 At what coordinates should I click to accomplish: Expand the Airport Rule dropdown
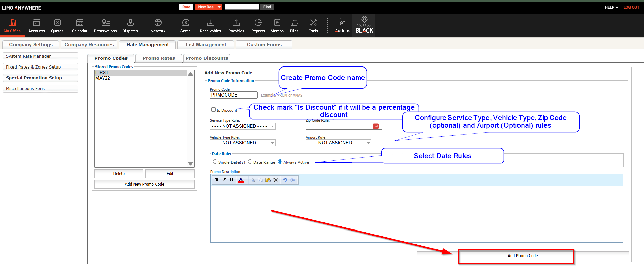click(338, 143)
